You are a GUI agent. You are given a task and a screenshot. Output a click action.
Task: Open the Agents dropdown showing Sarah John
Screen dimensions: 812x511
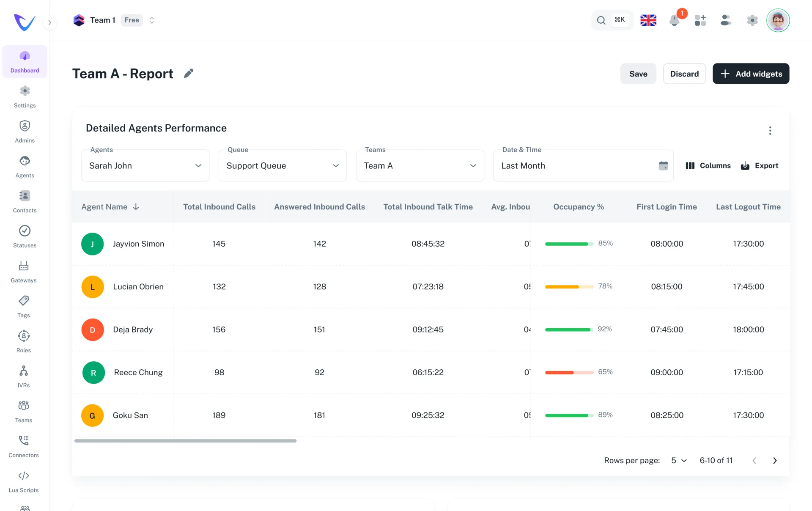pos(145,166)
